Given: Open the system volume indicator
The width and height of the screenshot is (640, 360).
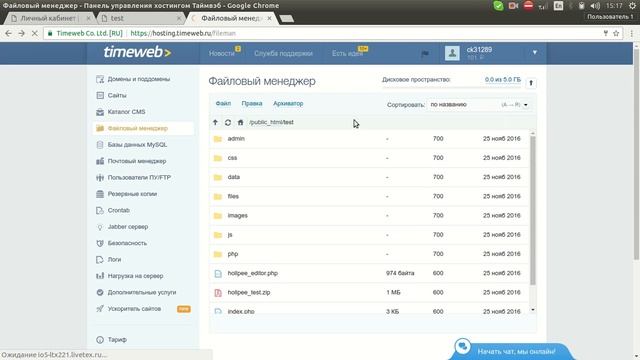Looking at the screenshot, I should pos(595,6).
